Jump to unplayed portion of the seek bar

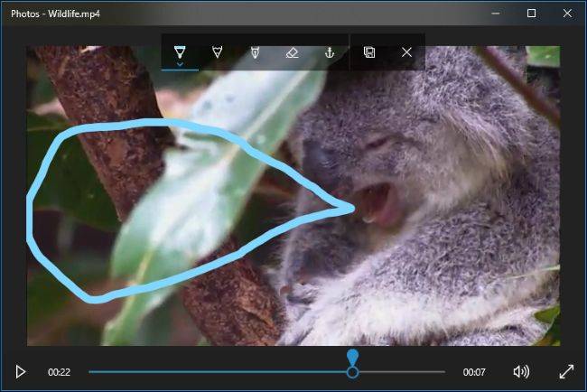click(x=402, y=372)
